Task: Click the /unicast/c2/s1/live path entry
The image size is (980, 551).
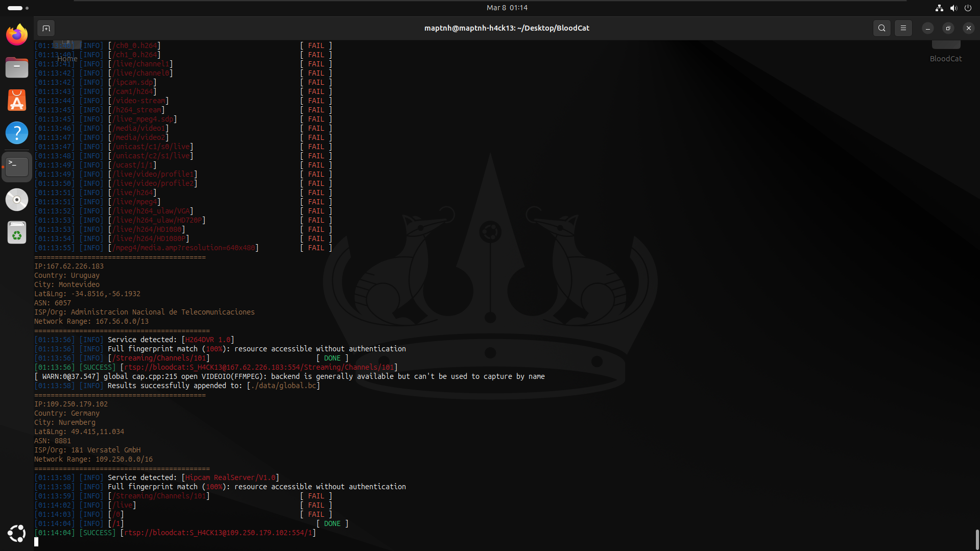Action: (151, 156)
